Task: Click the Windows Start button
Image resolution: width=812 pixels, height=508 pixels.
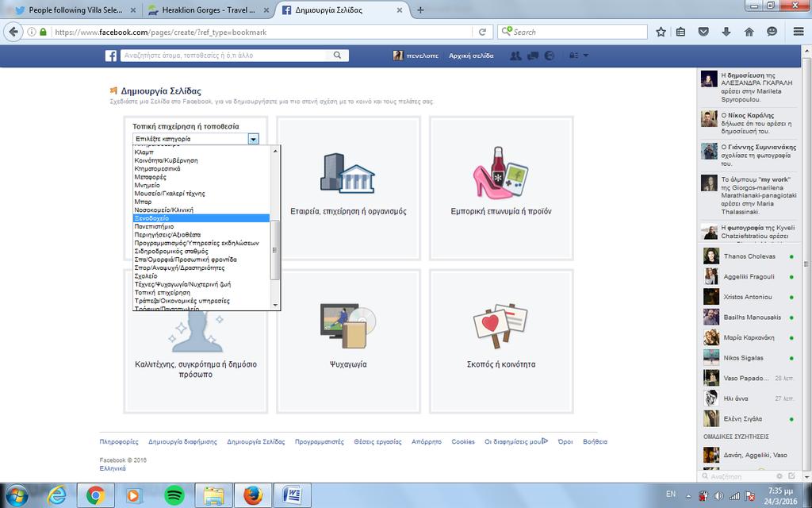Action: coord(17,495)
